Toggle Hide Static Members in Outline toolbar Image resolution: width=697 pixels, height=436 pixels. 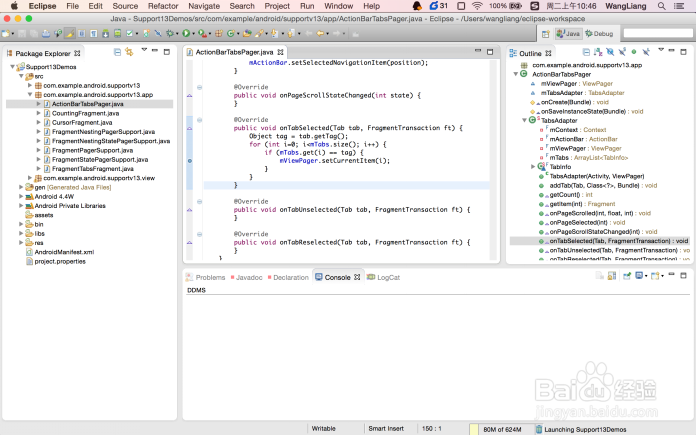pos(622,52)
